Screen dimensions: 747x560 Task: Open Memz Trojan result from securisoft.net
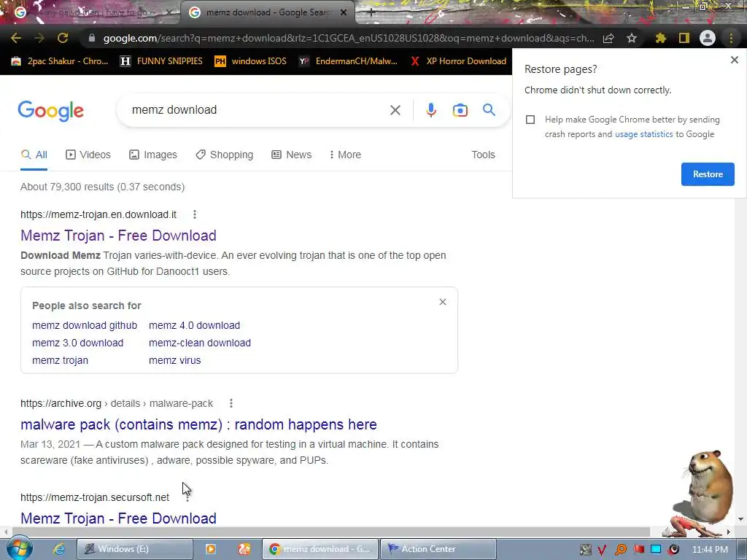coord(118,518)
